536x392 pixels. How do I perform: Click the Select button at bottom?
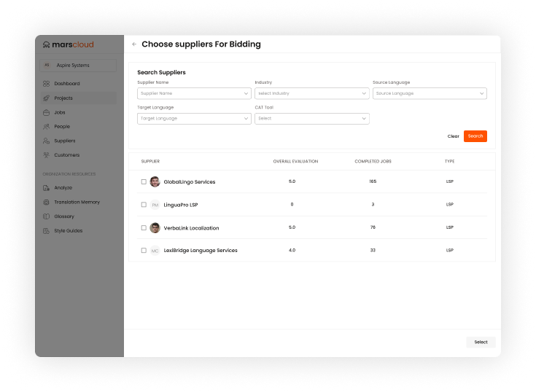coord(481,342)
